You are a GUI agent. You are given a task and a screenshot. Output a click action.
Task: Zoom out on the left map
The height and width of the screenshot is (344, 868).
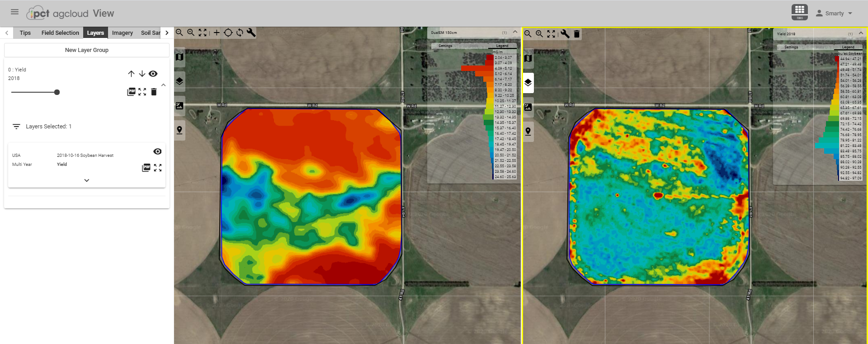click(179, 33)
